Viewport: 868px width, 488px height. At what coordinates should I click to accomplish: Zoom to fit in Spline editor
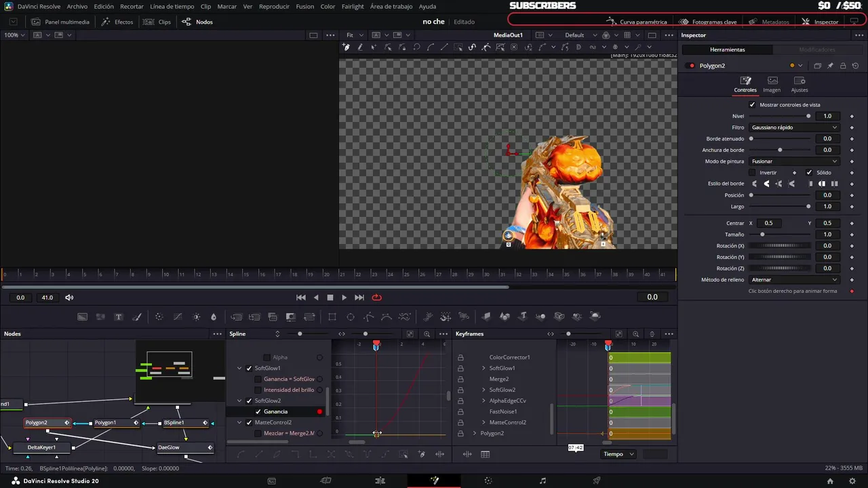click(x=410, y=333)
